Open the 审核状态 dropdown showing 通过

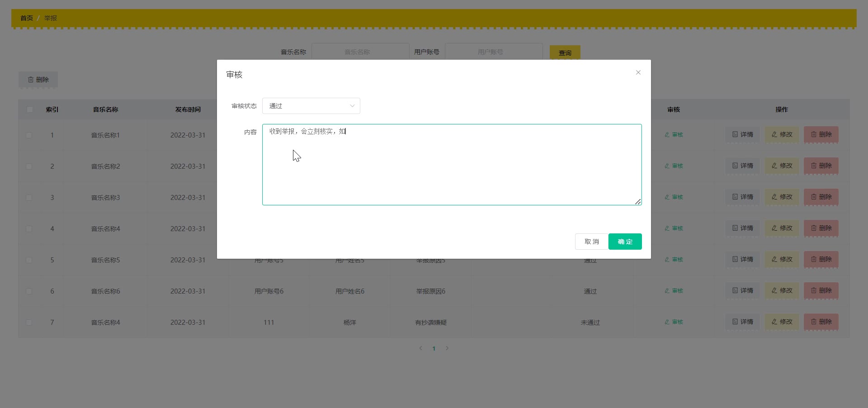coord(311,106)
